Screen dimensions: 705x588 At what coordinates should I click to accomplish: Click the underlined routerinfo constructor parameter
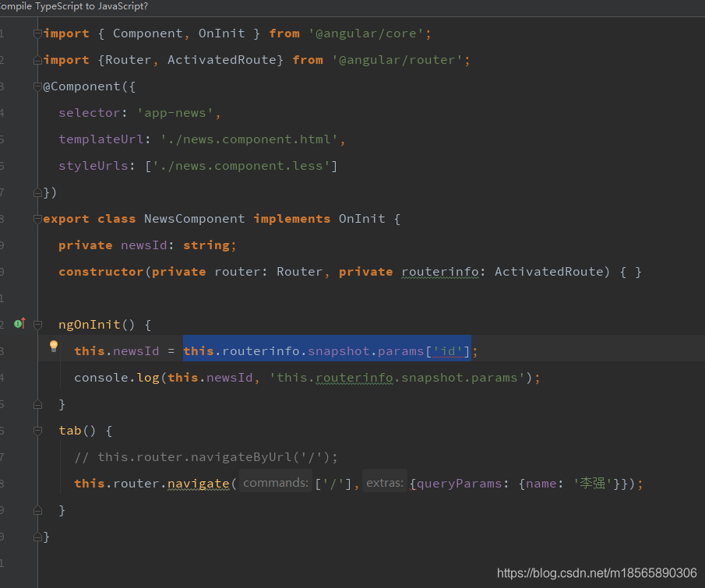(x=440, y=272)
